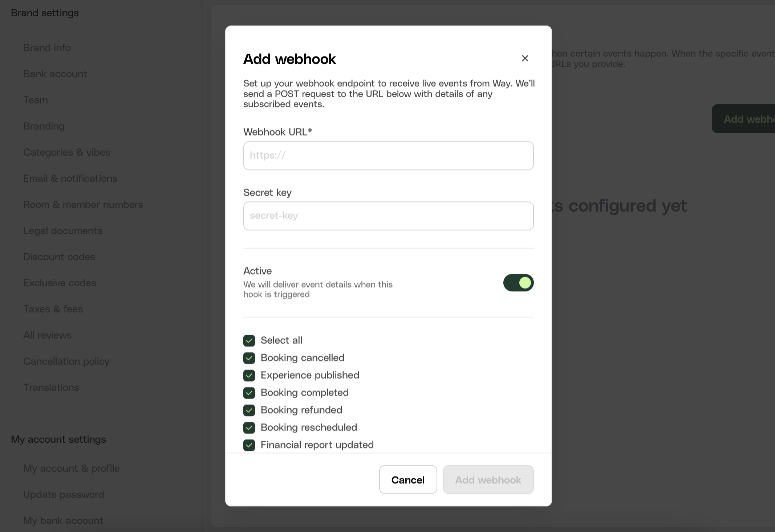Uncheck Financial report updated event
This screenshot has width=775, height=532.
tap(249, 445)
